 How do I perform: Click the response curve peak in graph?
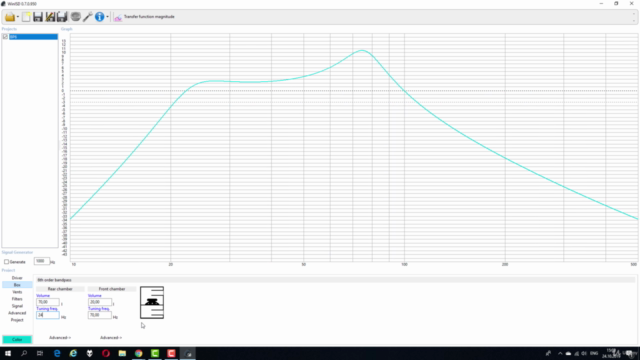point(362,50)
